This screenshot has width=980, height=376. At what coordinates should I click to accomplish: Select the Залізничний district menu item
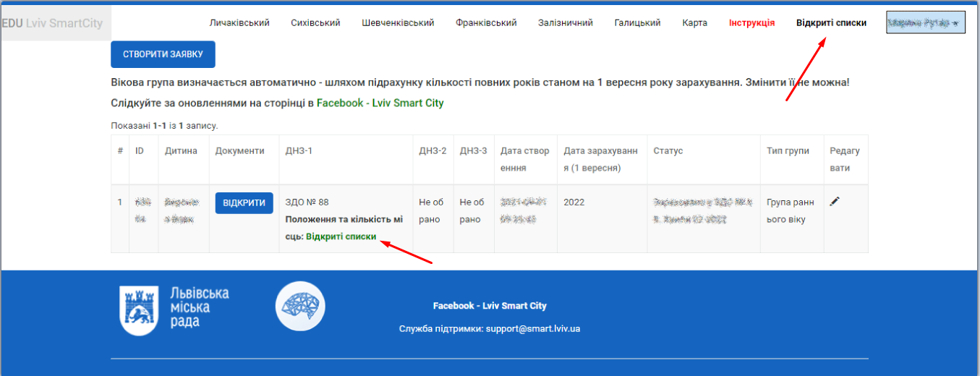565,23
